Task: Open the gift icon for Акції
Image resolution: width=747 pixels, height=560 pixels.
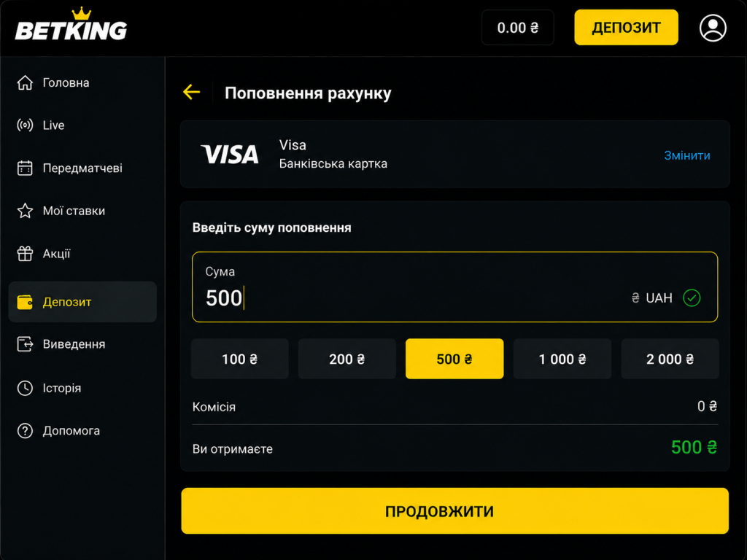Action: click(25, 253)
